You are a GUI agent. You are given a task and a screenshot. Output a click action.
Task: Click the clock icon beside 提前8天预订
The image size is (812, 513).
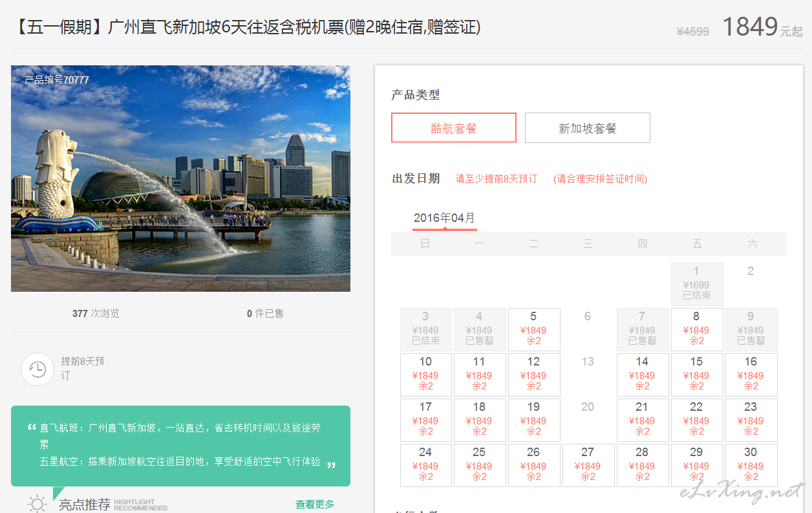click(x=37, y=369)
